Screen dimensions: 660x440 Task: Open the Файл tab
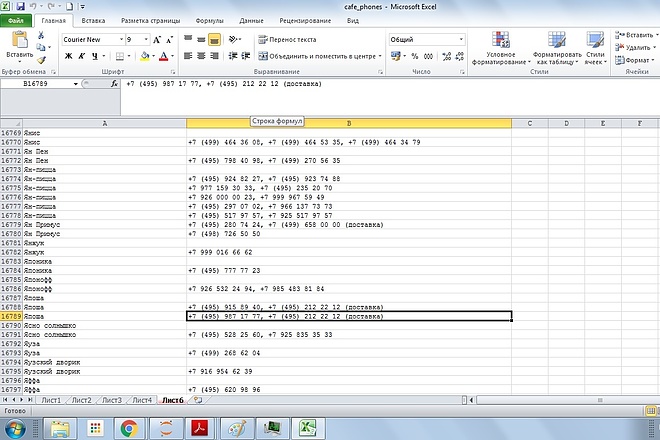click(x=16, y=21)
